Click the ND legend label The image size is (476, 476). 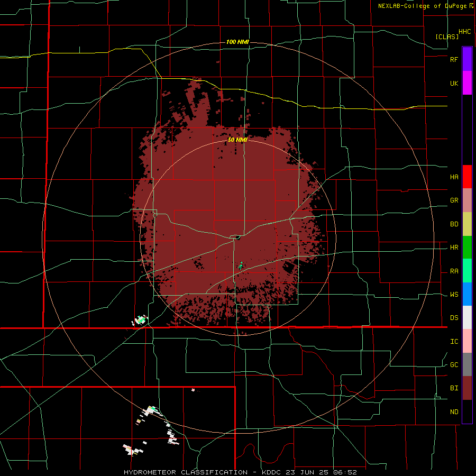click(x=454, y=412)
